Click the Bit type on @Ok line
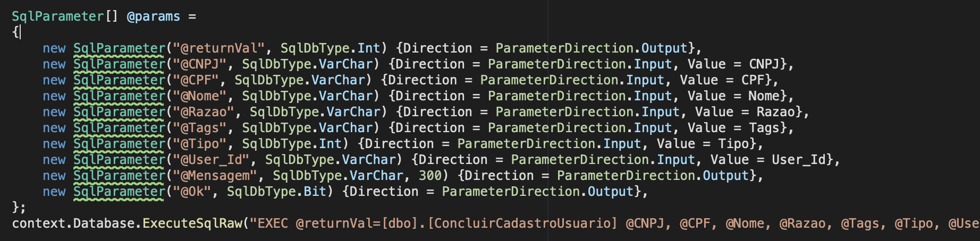This screenshot has width=980, height=241. (315, 192)
